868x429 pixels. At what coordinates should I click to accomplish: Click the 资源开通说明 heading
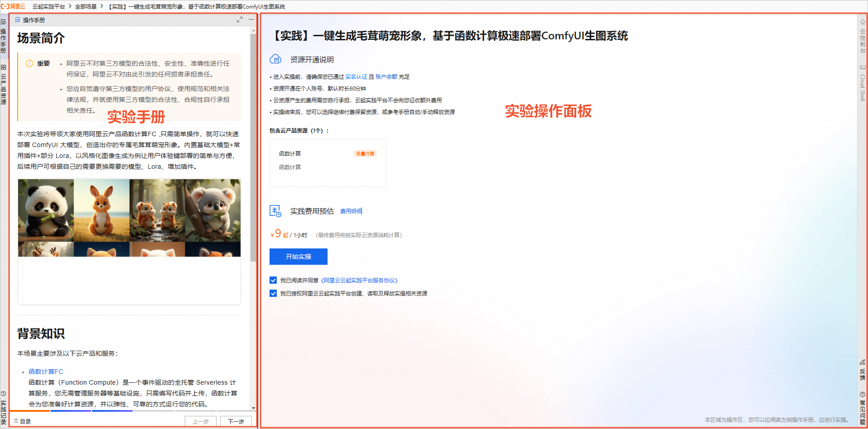312,60
